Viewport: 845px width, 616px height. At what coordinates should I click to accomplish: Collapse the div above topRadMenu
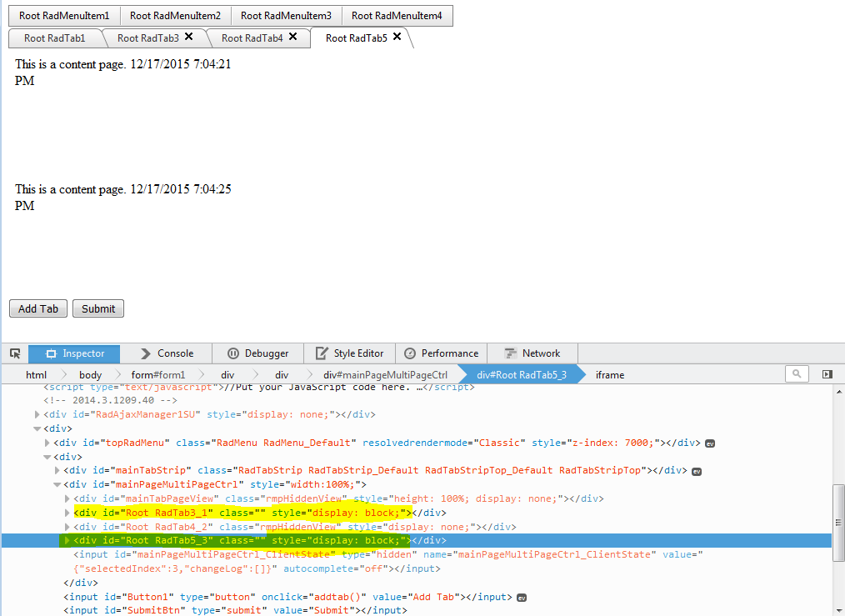47,457
